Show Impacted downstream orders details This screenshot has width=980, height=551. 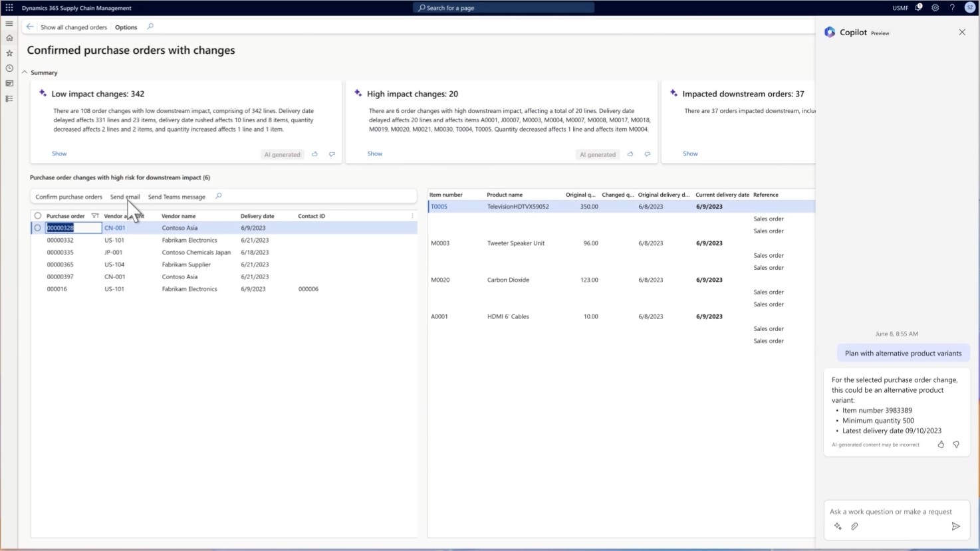[690, 154]
